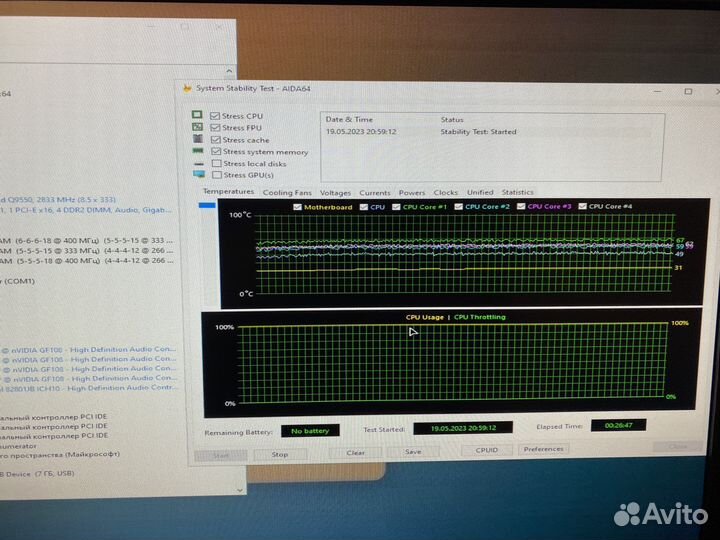The image size is (720, 540).
Task: Click the FPU icon beside Stress FPU
Action: coord(197,126)
